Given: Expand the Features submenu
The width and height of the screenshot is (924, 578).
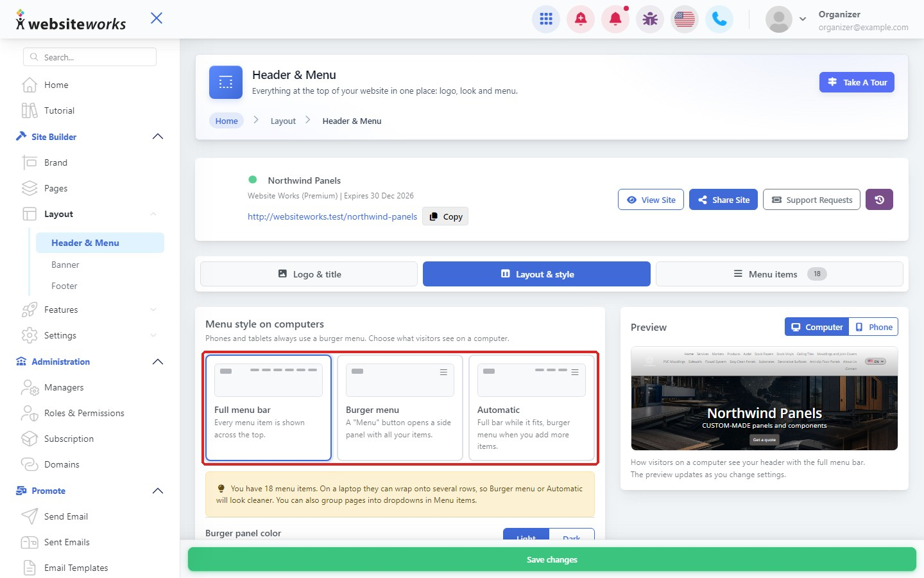Looking at the screenshot, I should (x=153, y=310).
